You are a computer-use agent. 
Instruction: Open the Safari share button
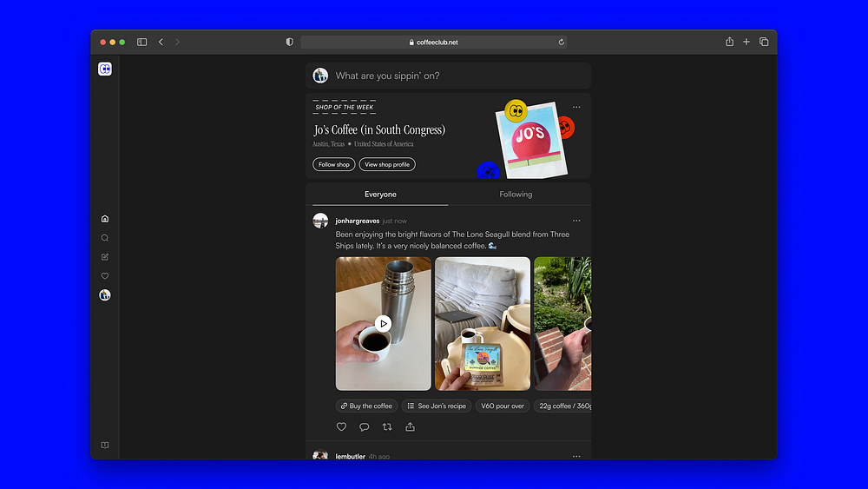pyautogui.click(x=730, y=42)
